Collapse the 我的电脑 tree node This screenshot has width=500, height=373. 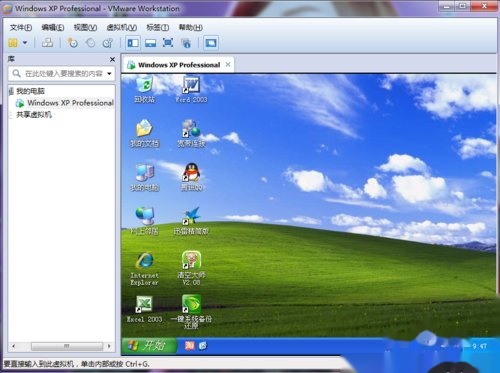(x=11, y=91)
